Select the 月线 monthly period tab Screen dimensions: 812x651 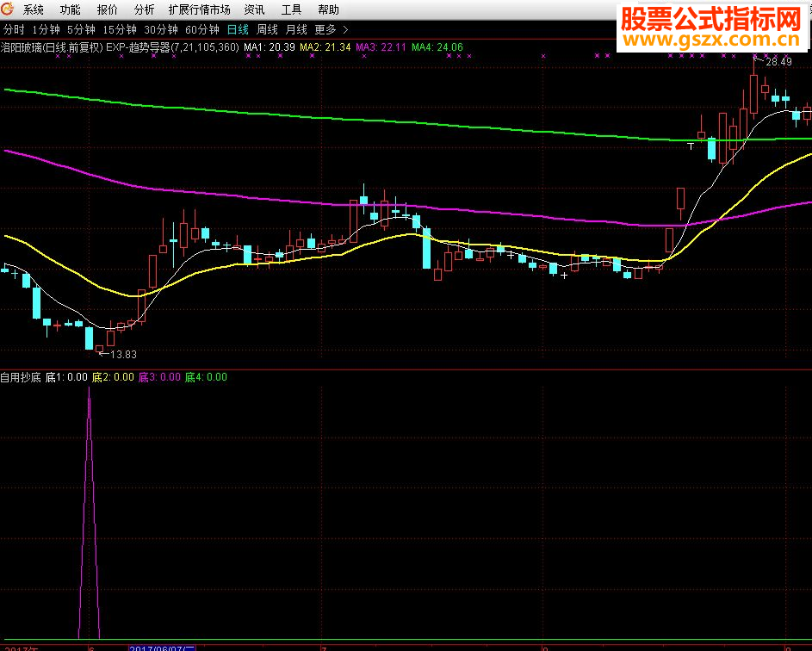pyautogui.click(x=296, y=30)
